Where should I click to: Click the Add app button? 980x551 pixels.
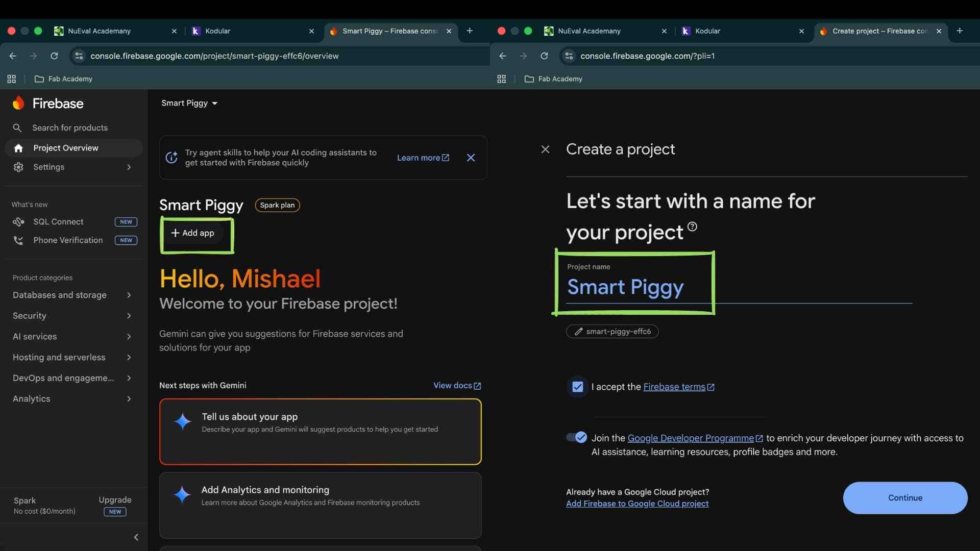point(192,233)
